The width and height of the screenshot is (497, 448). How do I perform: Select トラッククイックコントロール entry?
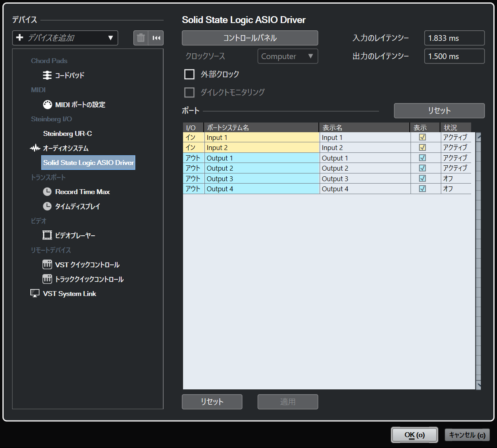(89, 279)
